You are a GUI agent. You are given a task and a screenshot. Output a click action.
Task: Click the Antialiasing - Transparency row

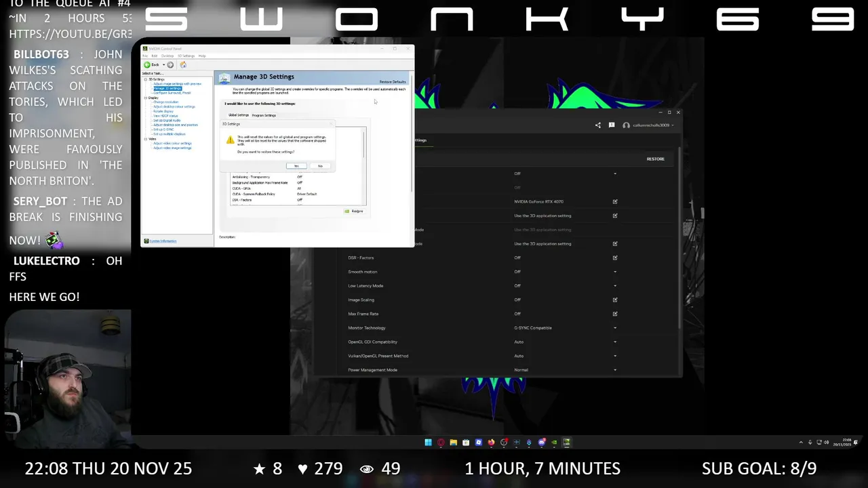pyautogui.click(x=297, y=177)
